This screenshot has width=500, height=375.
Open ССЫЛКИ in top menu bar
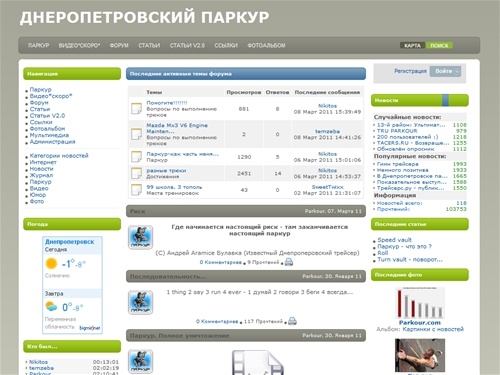click(226, 45)
